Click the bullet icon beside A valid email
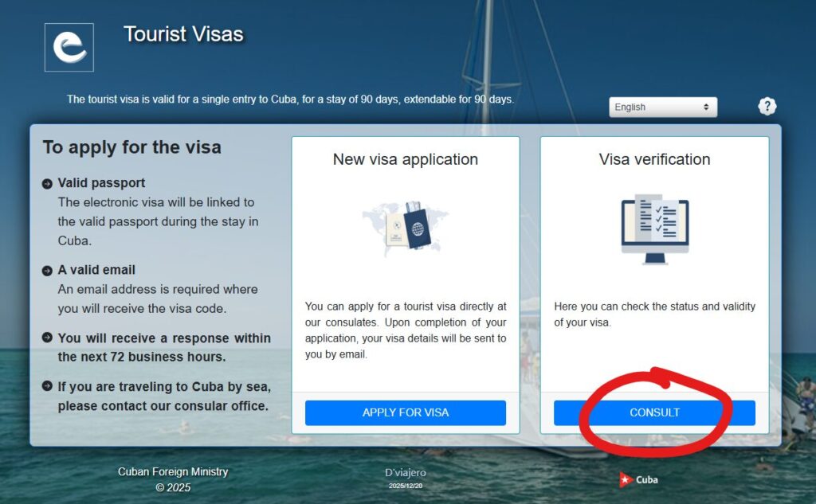The image size is (816, 504). pyautogui.click(x=47, y=271)
